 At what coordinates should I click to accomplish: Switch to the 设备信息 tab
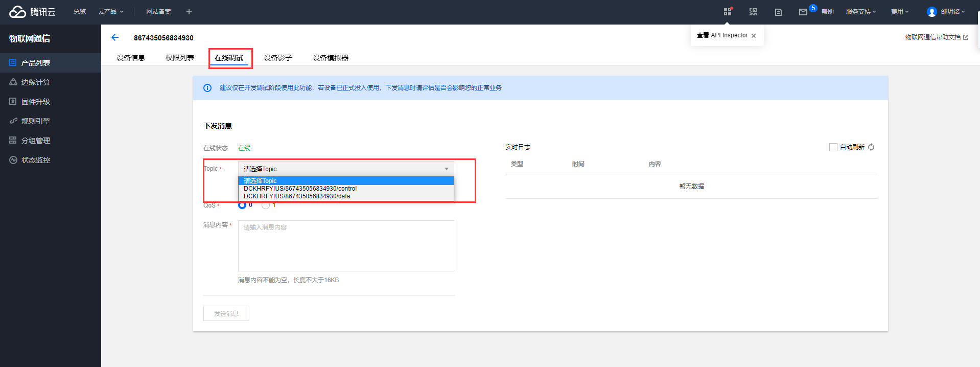pyautogui.click(x=131, y=58)
